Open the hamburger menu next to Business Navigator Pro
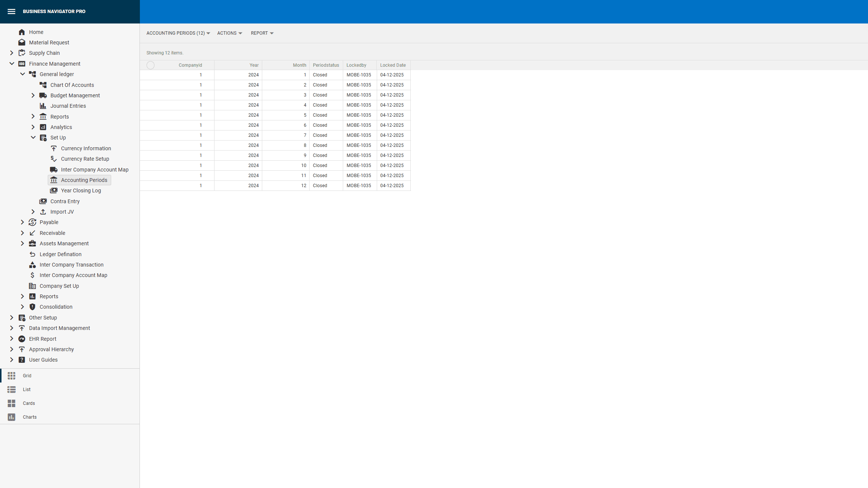This screenshot has width=868, height=488. coord(12,12)
